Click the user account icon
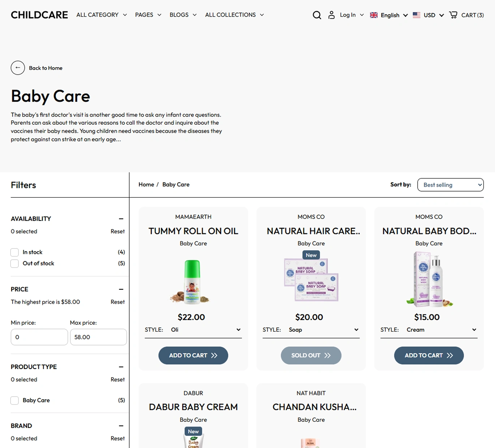The width and height of the screenshot is (495, 448). pyautogui.click(x=331, y=15)
